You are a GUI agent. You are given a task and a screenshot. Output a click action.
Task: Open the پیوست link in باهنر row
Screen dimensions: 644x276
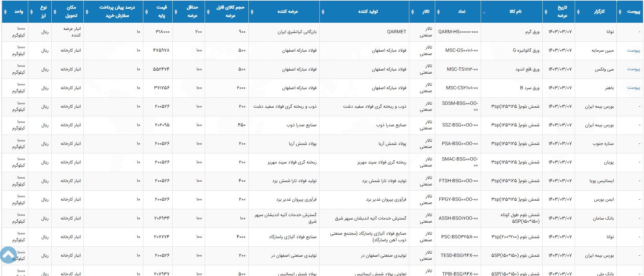[633, 88]
